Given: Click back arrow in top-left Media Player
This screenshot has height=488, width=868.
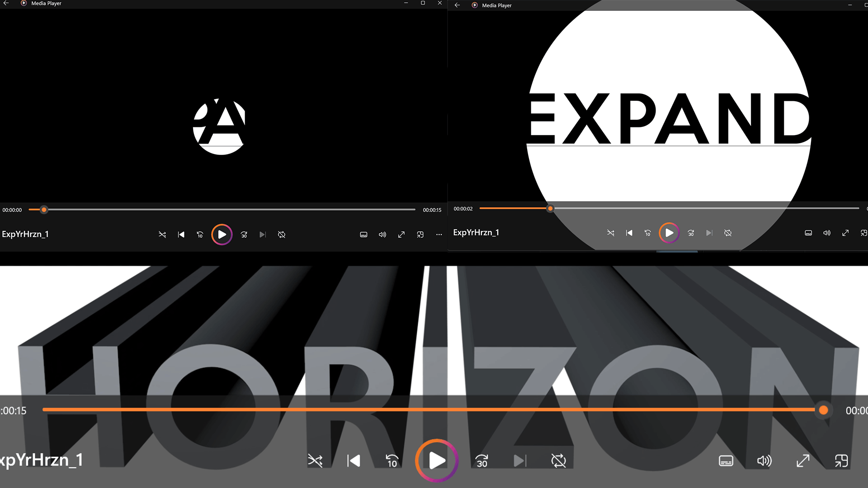Looking at the screenshot, I should [x=6, y=3].
